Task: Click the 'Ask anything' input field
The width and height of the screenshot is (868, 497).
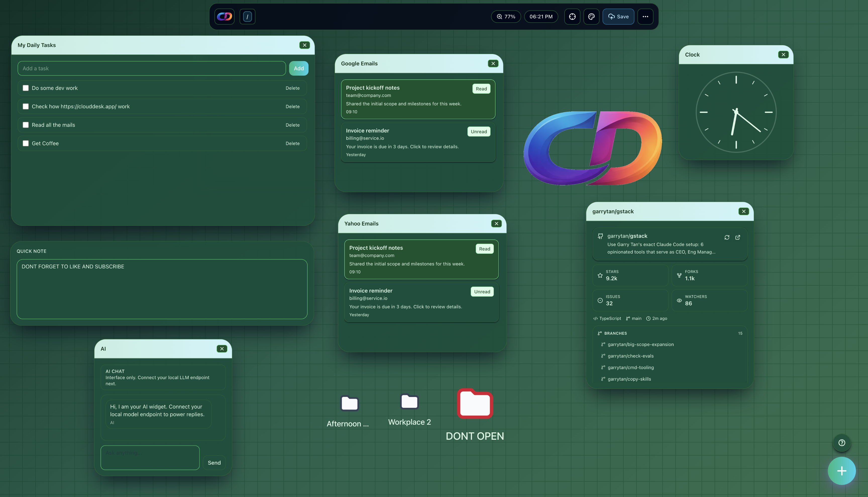Action: pos(150,457)
